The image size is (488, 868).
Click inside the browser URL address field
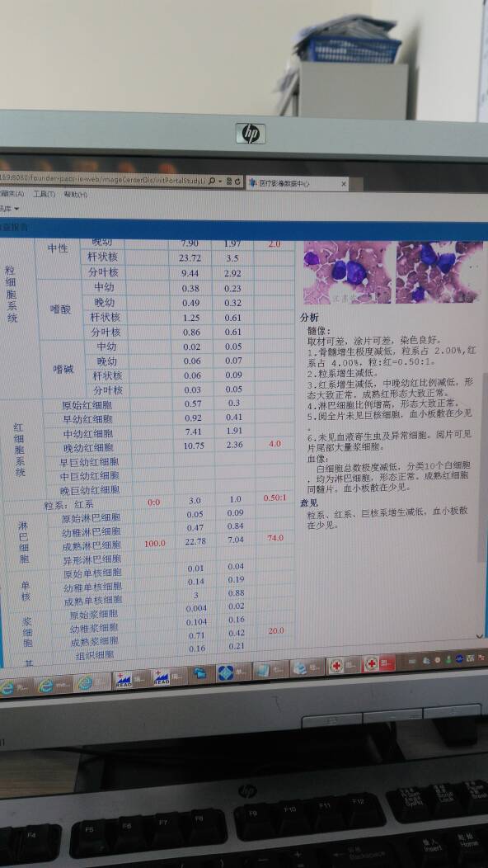pyautogui.click(x=102, y=180)
